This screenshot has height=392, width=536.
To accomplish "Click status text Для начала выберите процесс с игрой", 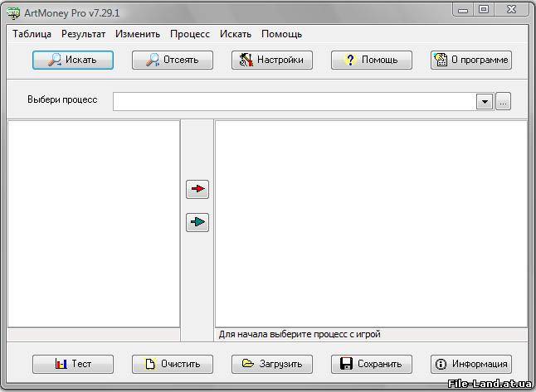I will (300, 334).
